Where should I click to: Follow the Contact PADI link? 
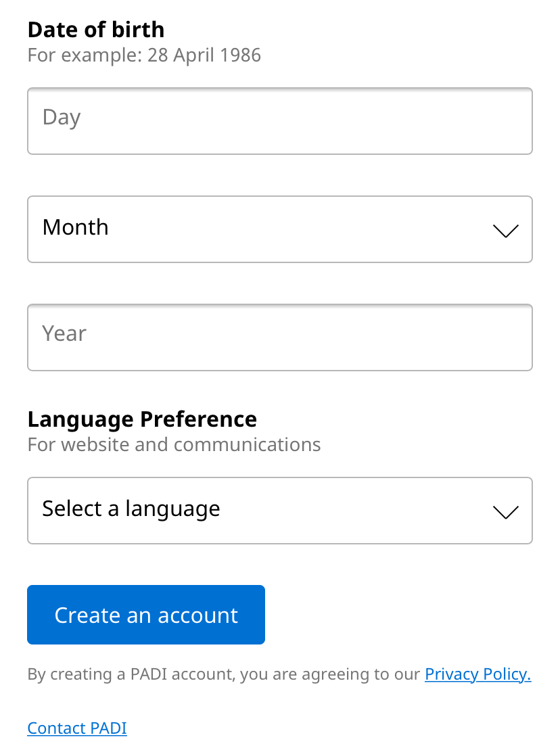(x=77, y=728)
